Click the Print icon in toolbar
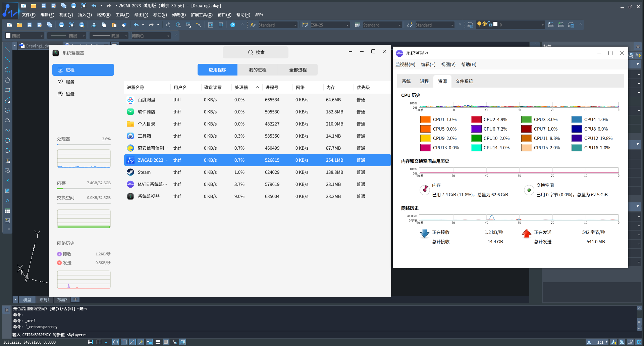644x346 pixels. [x=62, y=25]
